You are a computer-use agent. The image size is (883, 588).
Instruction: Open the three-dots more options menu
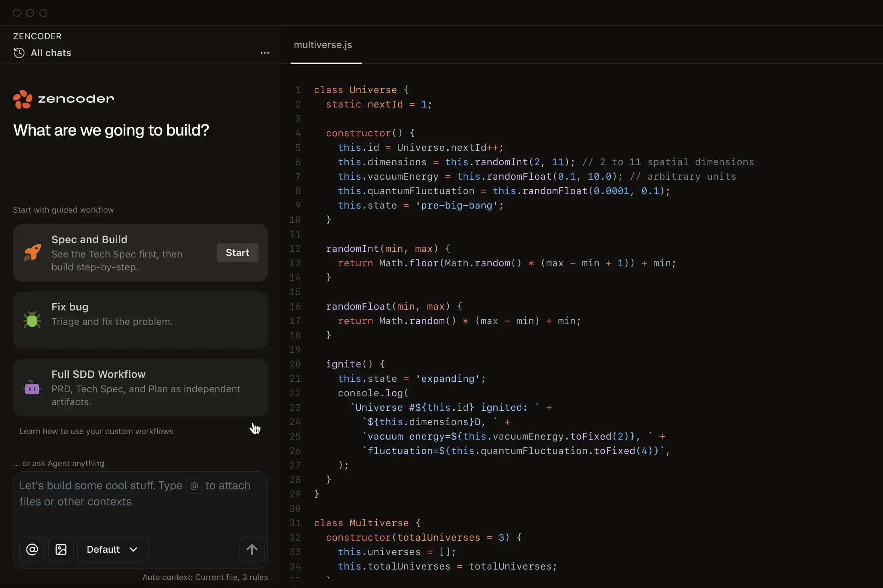(264, 53)
